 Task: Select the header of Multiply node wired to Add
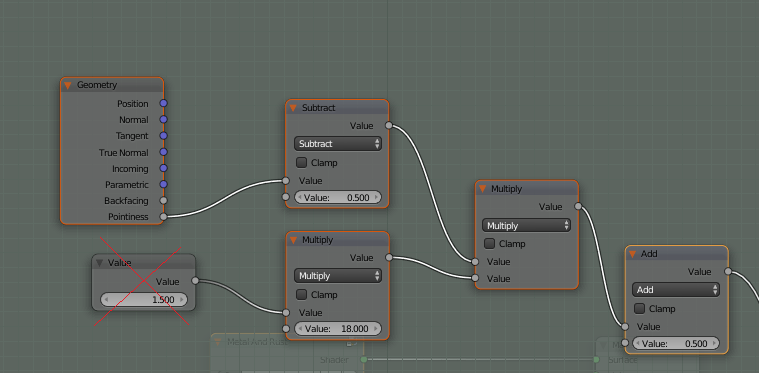[x=527, y=188]
